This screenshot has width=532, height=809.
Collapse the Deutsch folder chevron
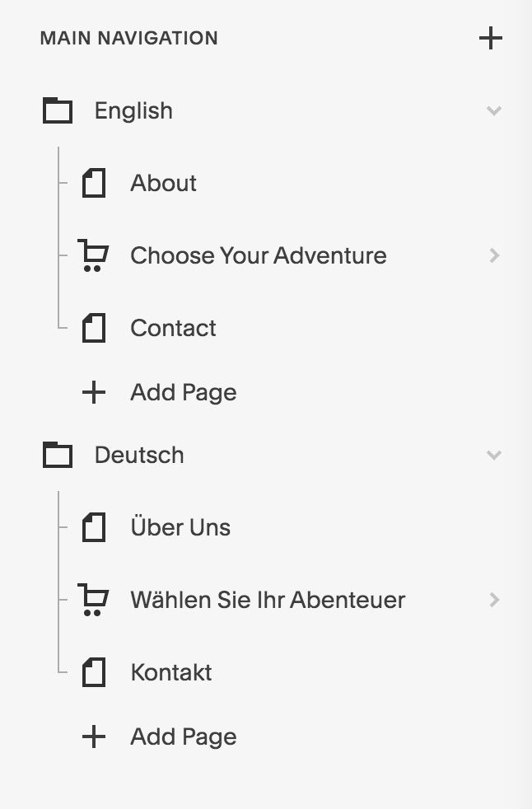pyautogui.click(x=494, y=455)
